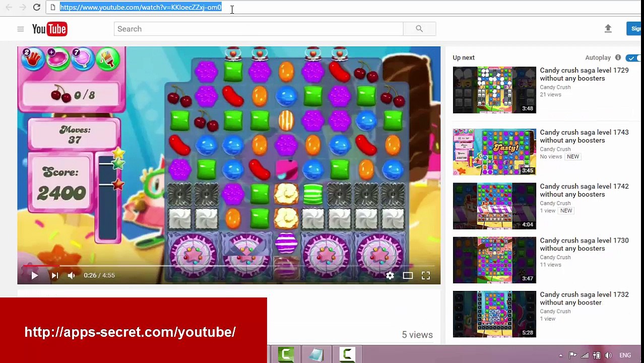Screen dimensions: 644x363
Task: Go back with the browser back arrow
Action: (x=9, y=7)
